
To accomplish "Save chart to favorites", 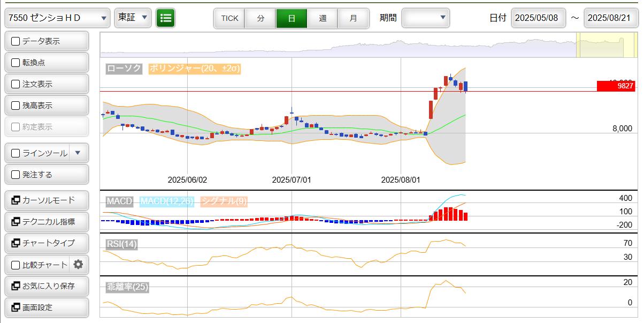I will click(47, 286).
